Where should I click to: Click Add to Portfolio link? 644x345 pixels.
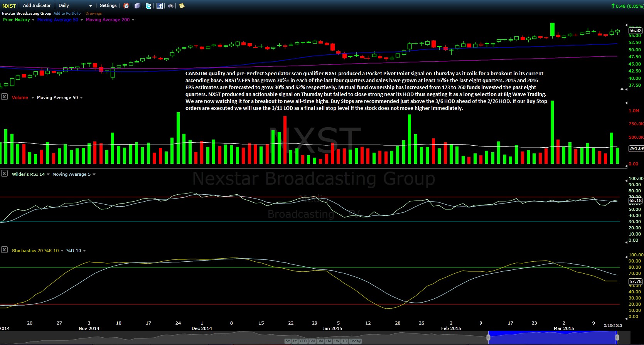[x=67, y=13]
